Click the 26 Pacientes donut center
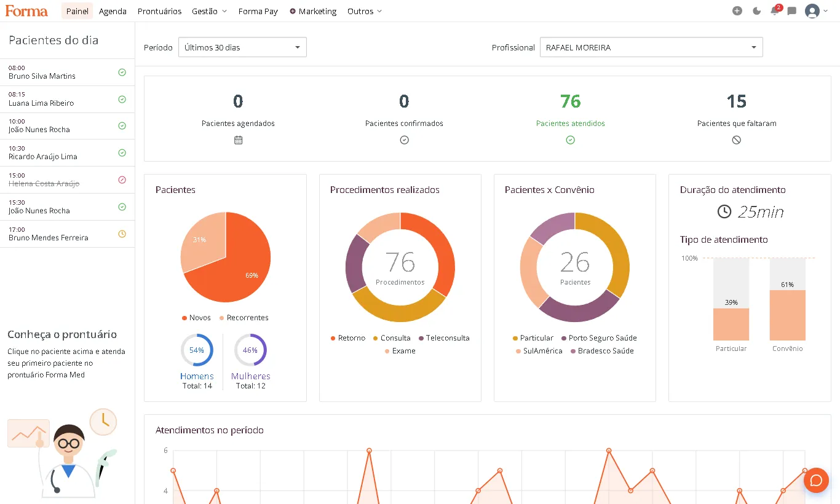The width and height of the screenshot is (840, 504). click(575, 267)
